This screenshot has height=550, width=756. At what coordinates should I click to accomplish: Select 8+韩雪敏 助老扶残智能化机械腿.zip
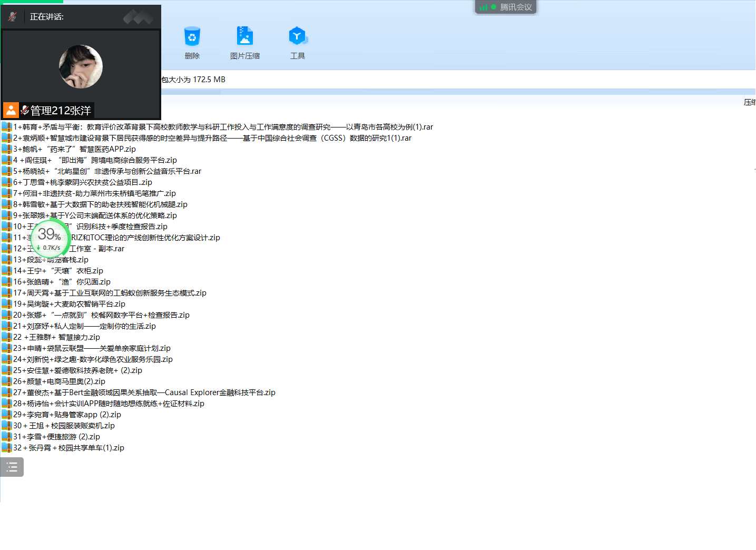pyautogui.click(x=100, y=204)
